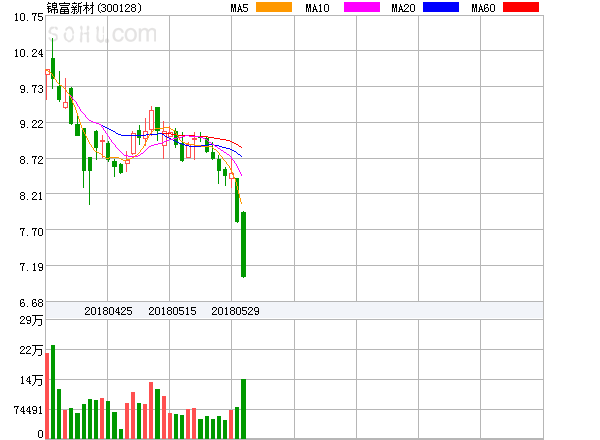This screenshot has height=440, width=600.
Task: Click the 14万 volume axis label
Action: coord(31,380)
